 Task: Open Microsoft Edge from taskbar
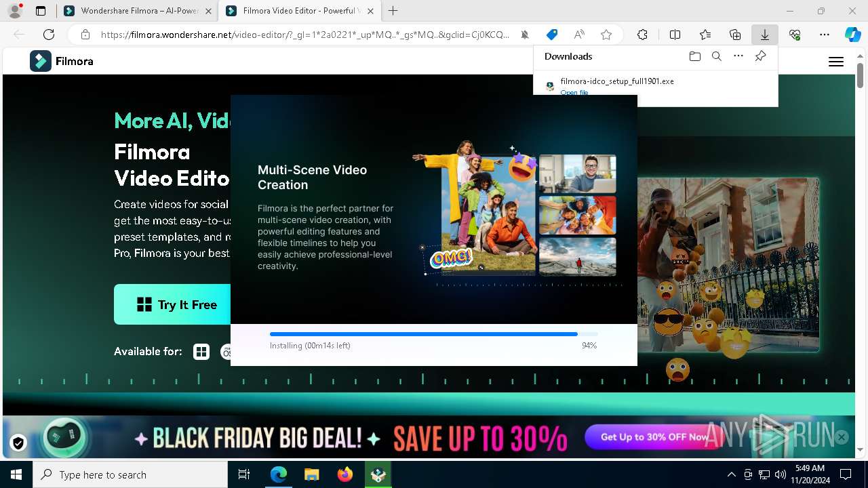(279, 474)
